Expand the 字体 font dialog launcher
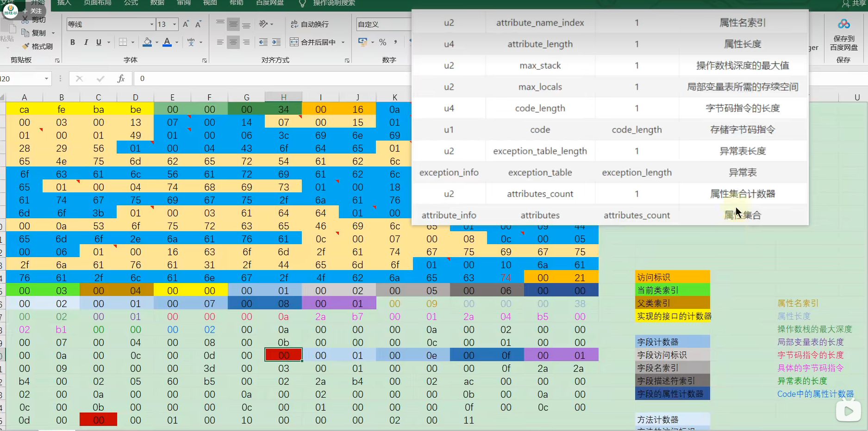868x431 pixels. (x=204, y=61)
